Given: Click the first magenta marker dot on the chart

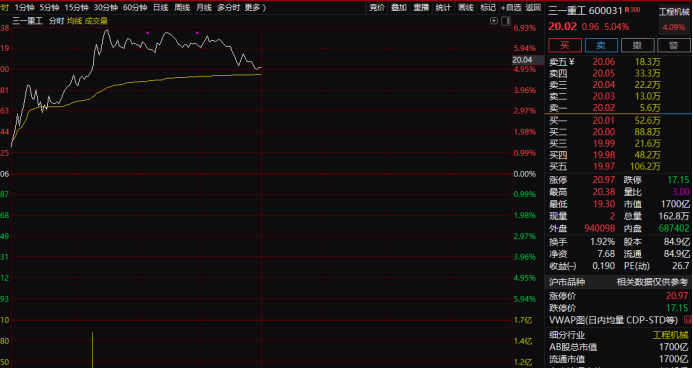Looking at the screenshot, I should tap(148, 33).
